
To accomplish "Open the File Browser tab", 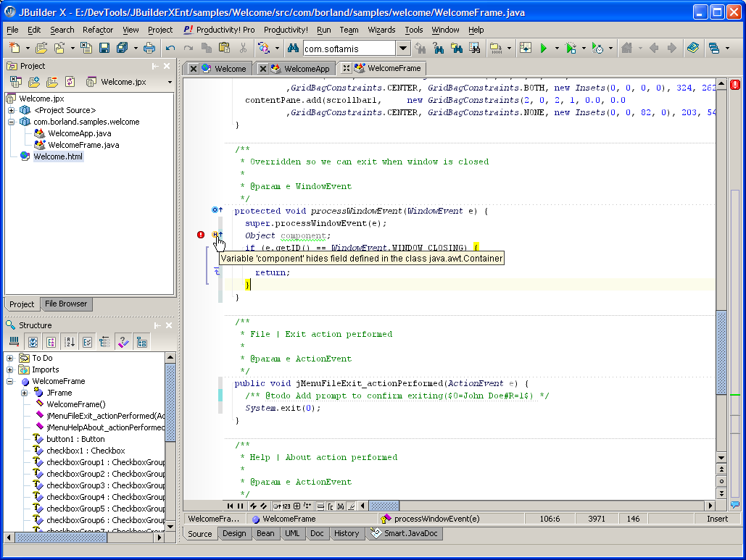I will [66, 304].
